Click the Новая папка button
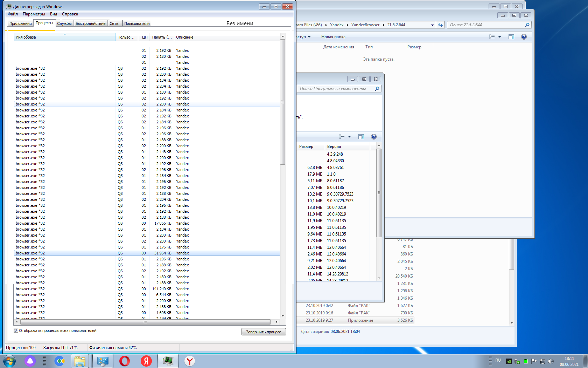This screenshot has height=368, width=588. pos(333,37)
